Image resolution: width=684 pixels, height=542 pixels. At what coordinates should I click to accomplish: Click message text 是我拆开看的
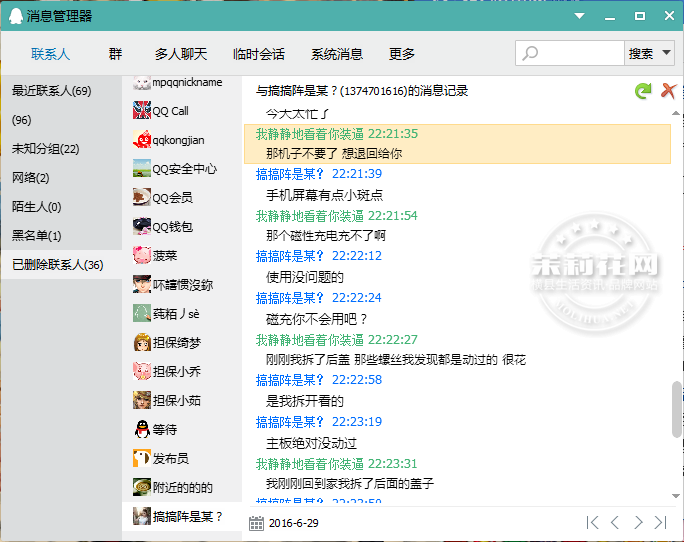click(305, 401)
